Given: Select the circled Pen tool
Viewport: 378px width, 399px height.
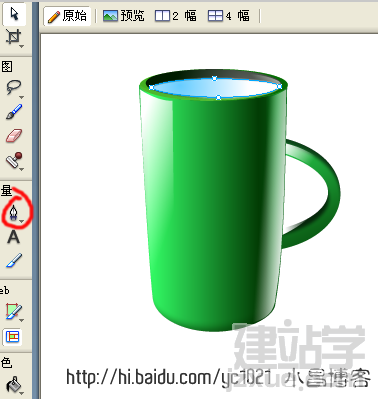Looking at the screenshot, I should point(13,213).
